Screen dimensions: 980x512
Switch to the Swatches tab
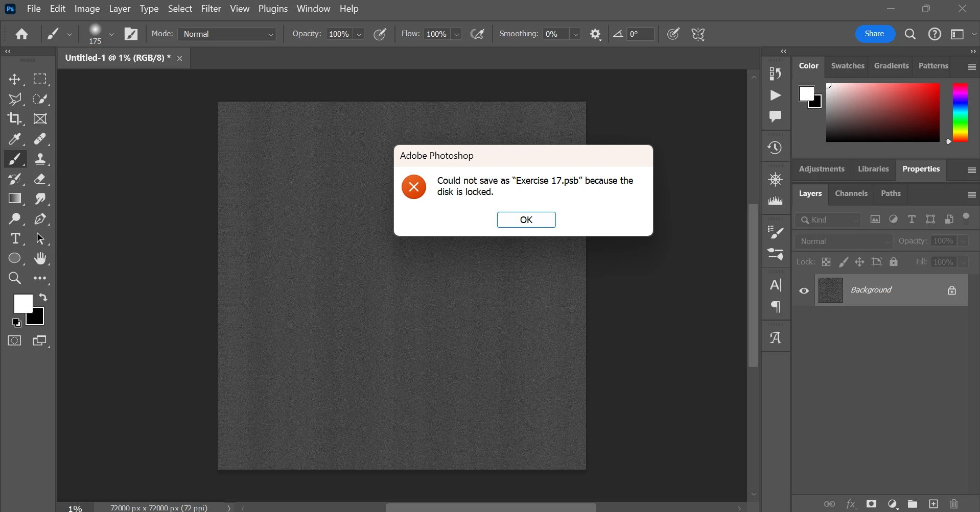pos(848,66)
